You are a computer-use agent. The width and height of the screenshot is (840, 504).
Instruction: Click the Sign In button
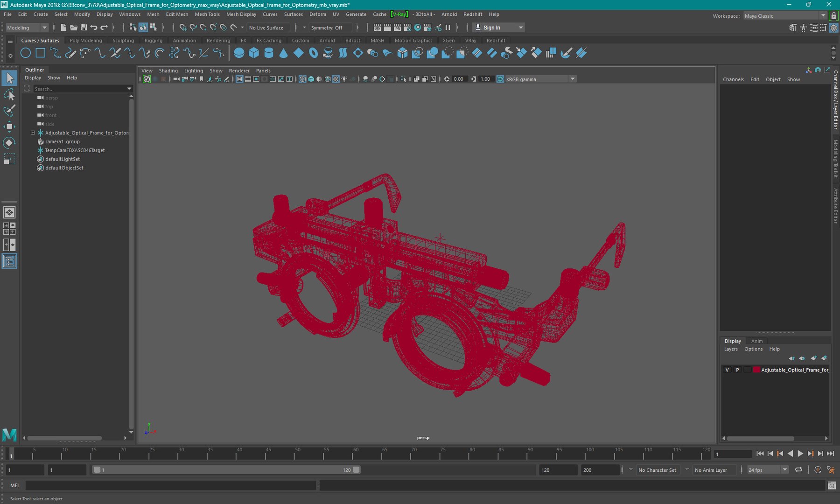(491, 28)
